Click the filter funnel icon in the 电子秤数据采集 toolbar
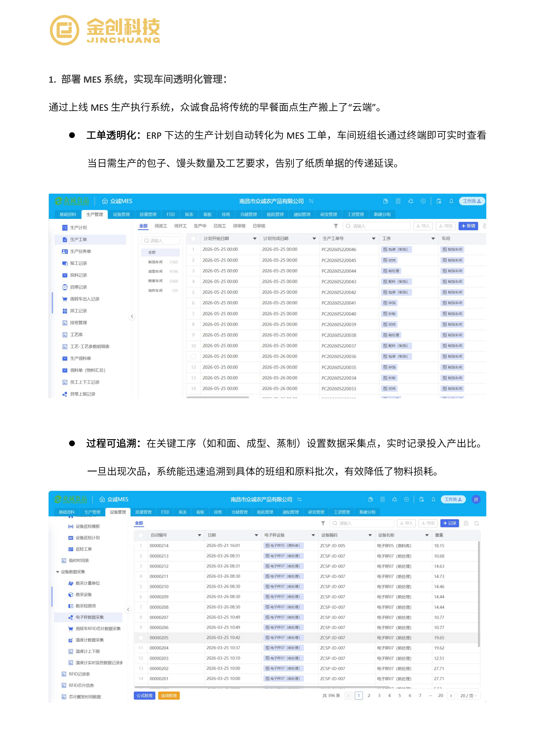535x756 pixels. click(x=323, y=523)
